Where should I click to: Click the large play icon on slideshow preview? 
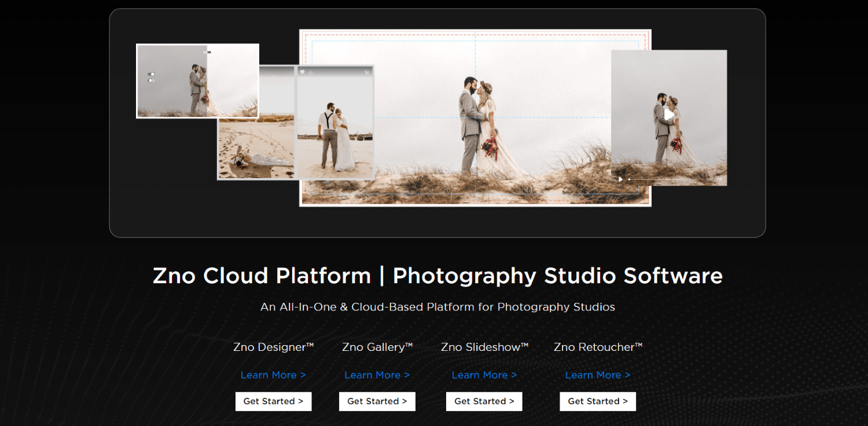pyautogui.click(x=669, y=114)
